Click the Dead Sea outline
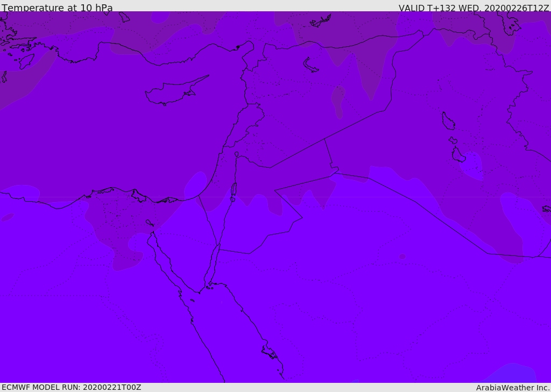The width and height of the screenshot is (551, 392). [234, 190]
